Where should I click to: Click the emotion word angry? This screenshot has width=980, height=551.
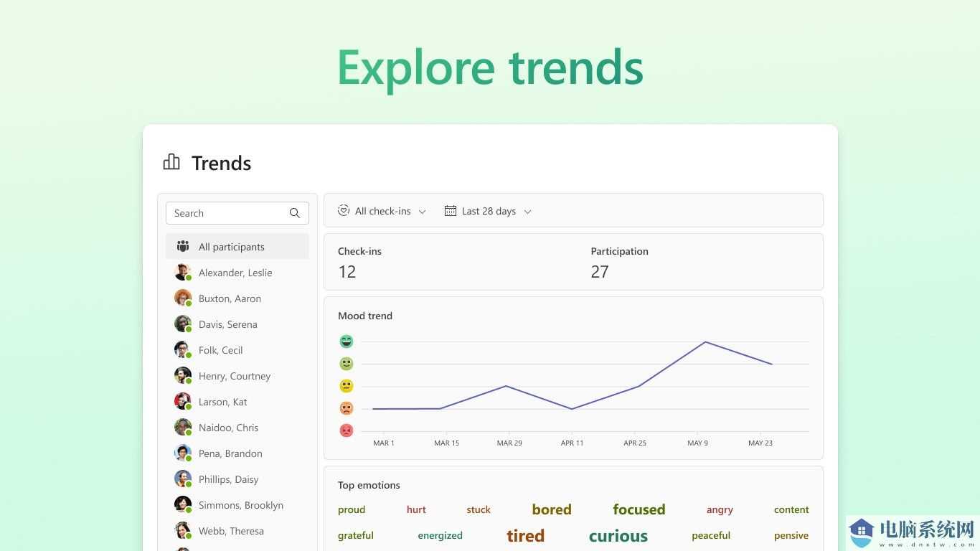coord(720,509)
